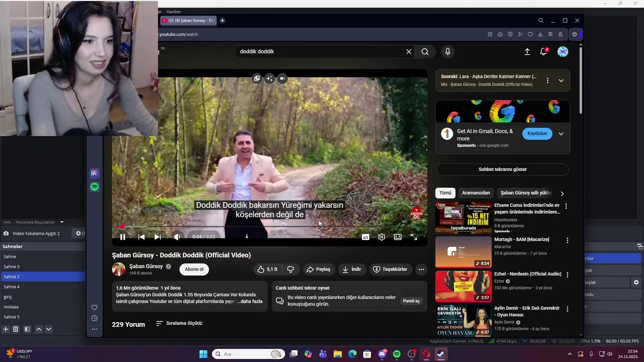Open video player settings gear
The image size is (644, 362).
tap(382, 237)
